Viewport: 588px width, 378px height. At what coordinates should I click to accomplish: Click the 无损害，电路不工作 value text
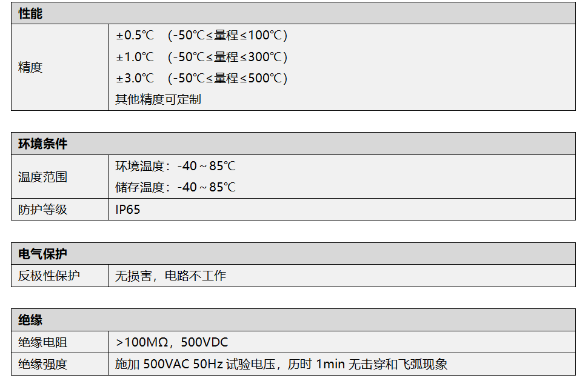click(170, 276)
